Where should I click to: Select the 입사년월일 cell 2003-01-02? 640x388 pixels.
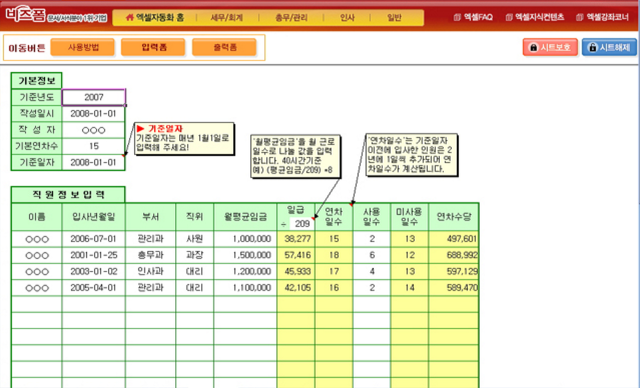[x=94, y=271]
